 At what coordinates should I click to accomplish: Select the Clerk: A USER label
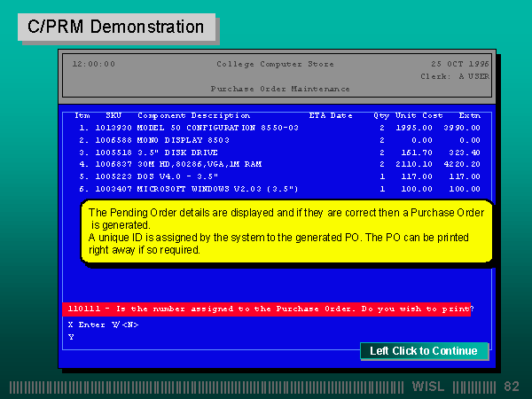(x=454, y=76)
